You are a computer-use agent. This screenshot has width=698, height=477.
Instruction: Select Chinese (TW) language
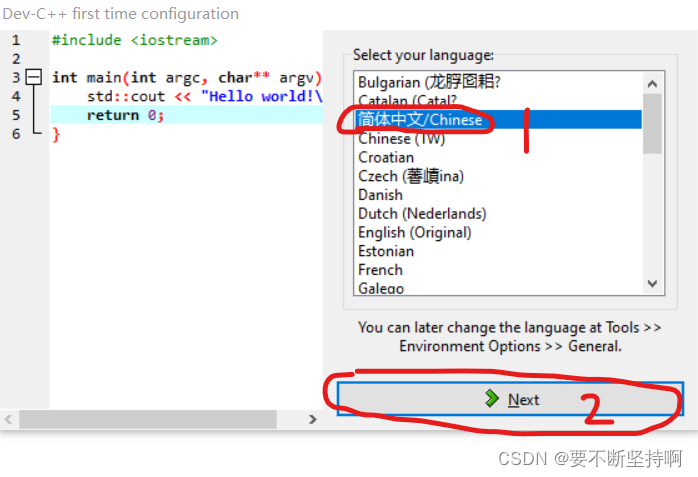coord(401,139)
